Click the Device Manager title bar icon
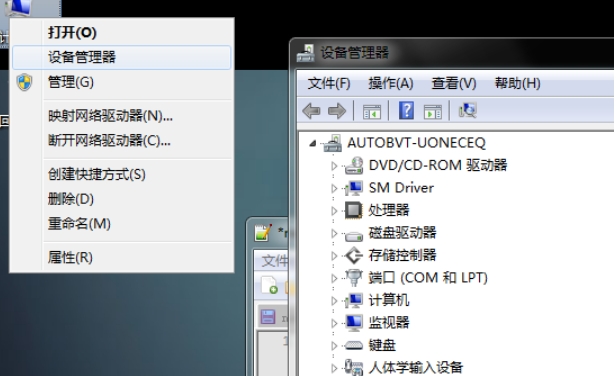Image resolution: width=616 pixels, height=376 pixels. click(x=306, y=53)
